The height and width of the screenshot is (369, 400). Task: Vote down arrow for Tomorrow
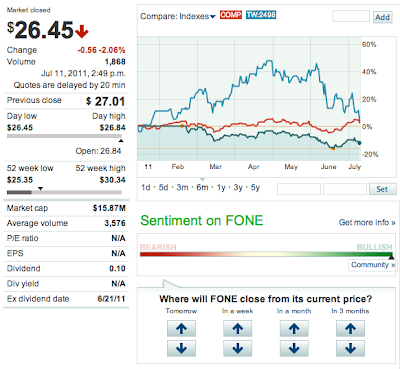(x=181, y=348)
